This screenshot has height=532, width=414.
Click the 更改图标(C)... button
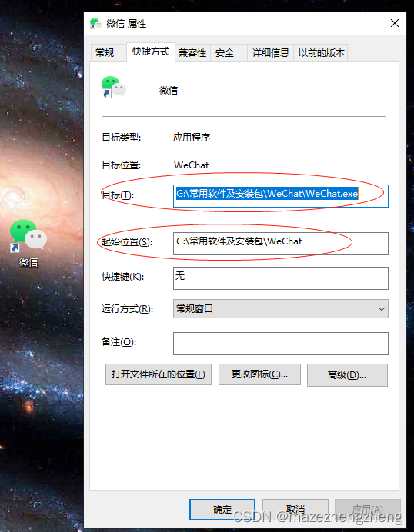pyautogui.click(x=259, y=374)
